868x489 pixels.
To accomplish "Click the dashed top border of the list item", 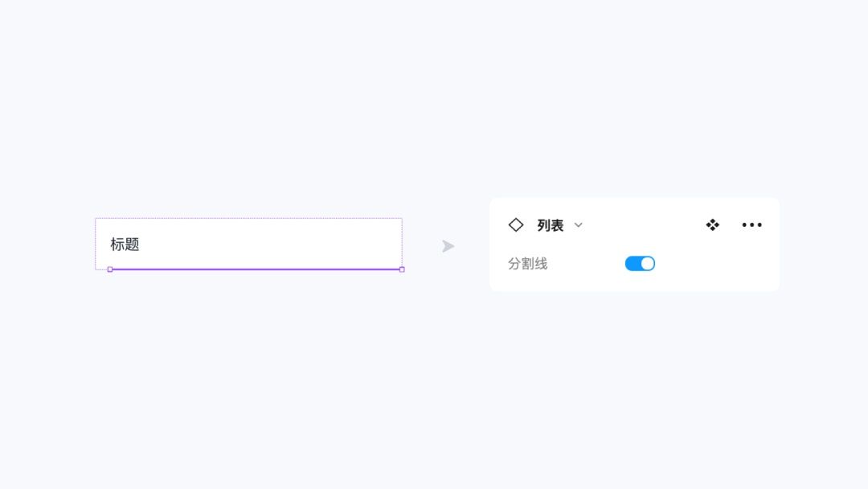I will point(248,218).
